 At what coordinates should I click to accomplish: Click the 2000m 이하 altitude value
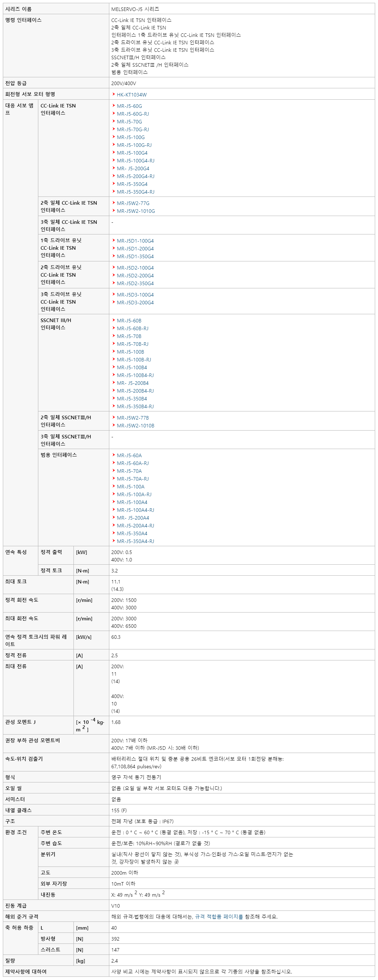(x=125, y=872)
